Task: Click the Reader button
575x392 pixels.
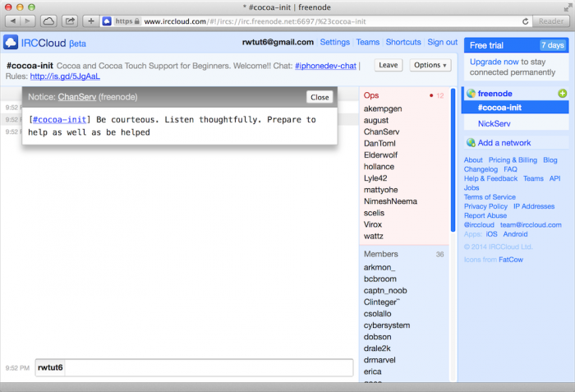Action: tap(551, 21)
